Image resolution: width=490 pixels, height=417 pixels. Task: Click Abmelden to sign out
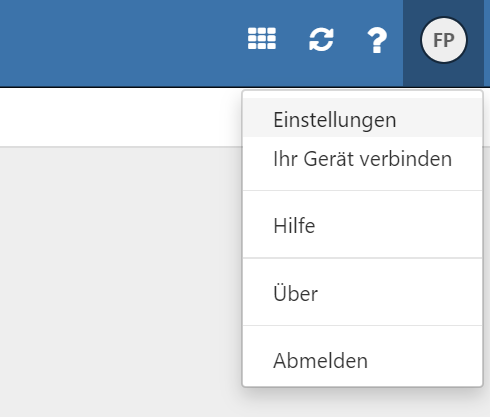[x=363, y=361]
